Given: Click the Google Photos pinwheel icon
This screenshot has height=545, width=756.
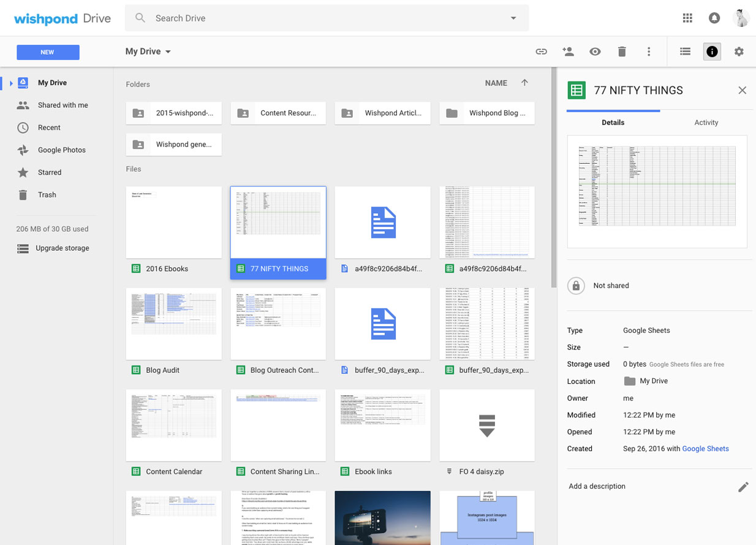Looking at the screenshot, I should click(x=23, y=150).
